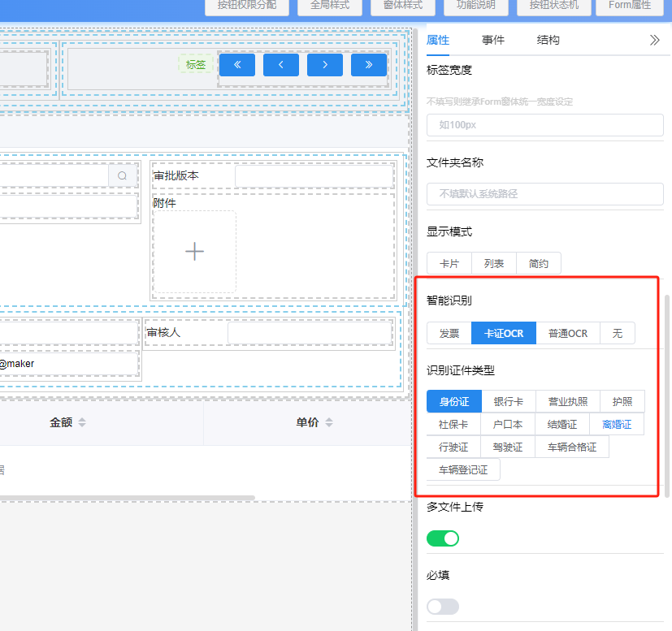Select the green 标签 label element
This screenshot has height=631, width=672.
coord(196,65)
